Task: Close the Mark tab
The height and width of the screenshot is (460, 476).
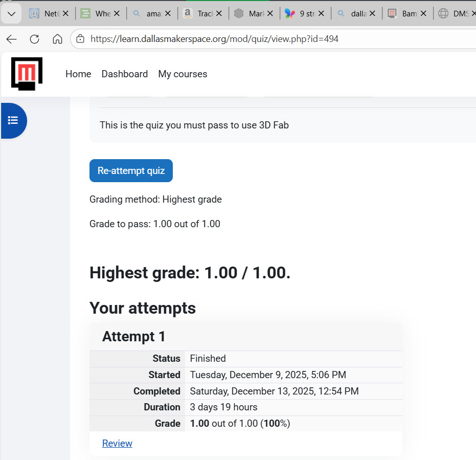Action: (270, 13)
